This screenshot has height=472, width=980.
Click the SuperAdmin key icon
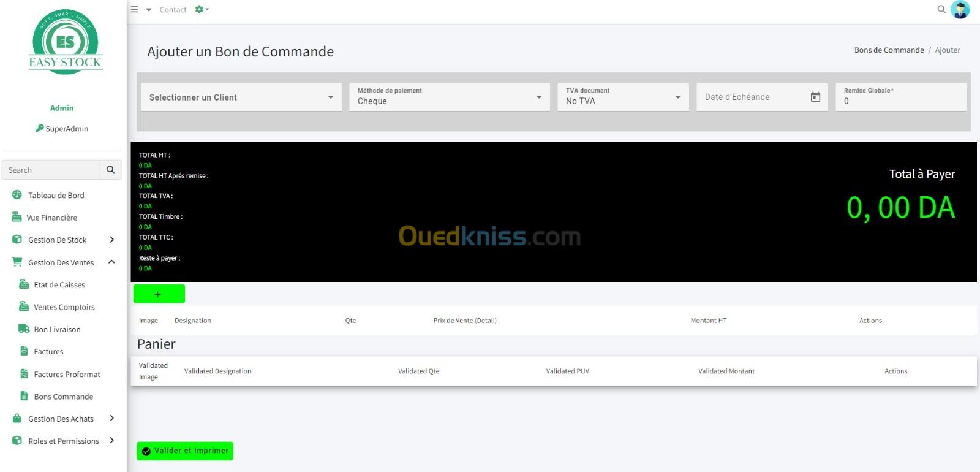[40, 128]
